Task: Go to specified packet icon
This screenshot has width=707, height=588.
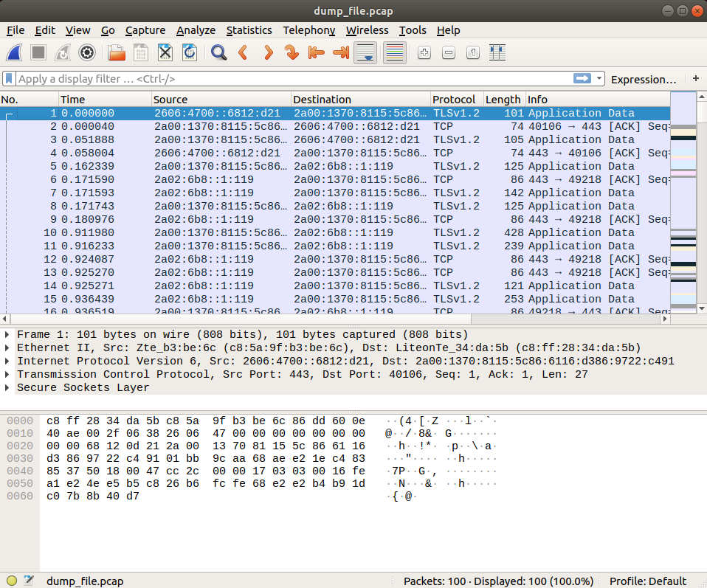Action: pos(292,53)
